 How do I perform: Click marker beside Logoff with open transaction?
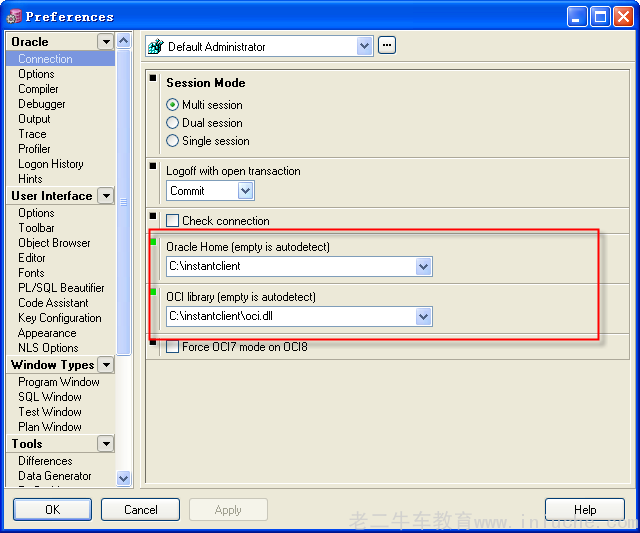coord(153,166)
